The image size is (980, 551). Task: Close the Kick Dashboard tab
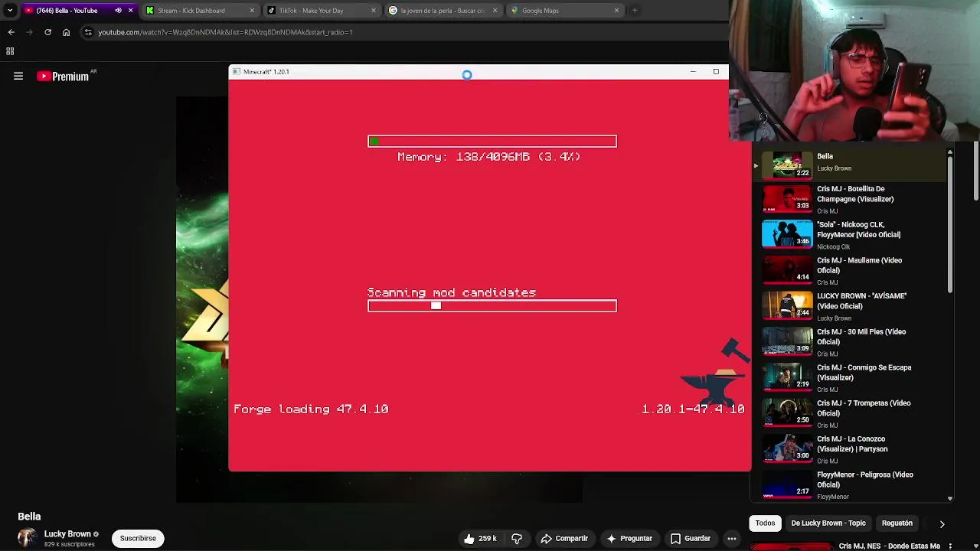[252, 11]
